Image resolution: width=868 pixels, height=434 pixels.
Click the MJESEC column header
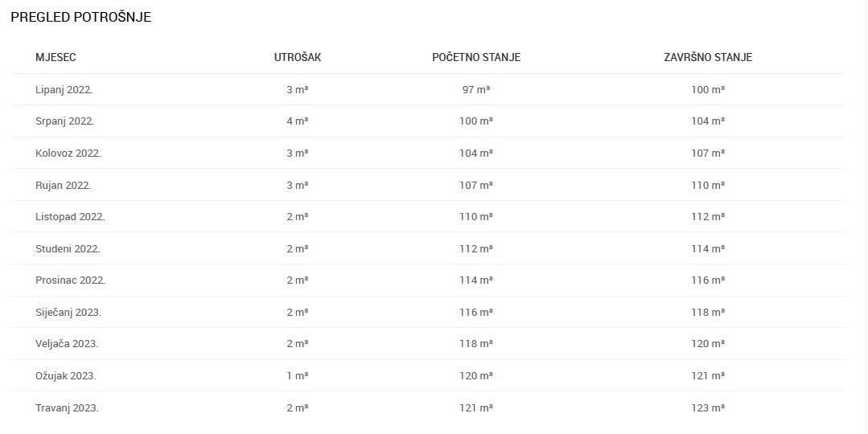(56, 58)
